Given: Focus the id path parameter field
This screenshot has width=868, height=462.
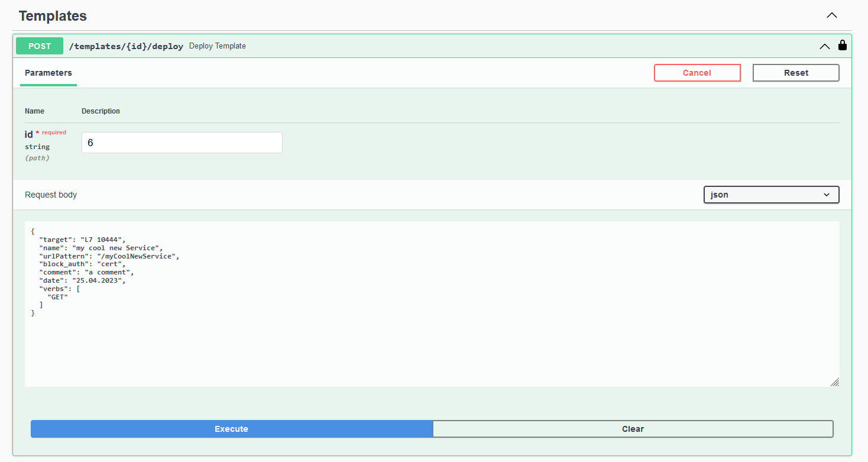Looking at the screenshot, I should pyautogui.click(x=182, y=143).
